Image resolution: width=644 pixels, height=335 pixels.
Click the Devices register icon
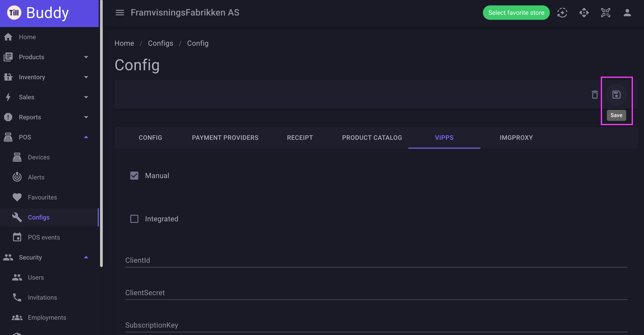[17, 157]
